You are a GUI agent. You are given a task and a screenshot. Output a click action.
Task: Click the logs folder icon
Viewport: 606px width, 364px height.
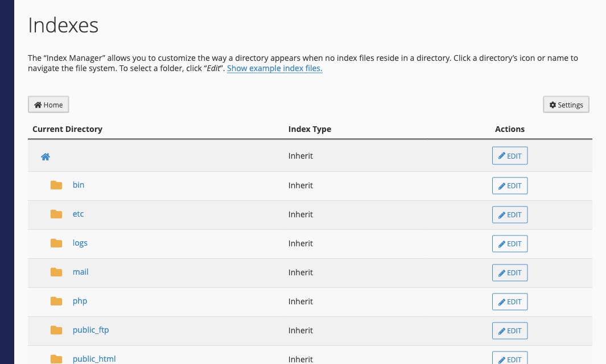[x=56, y=243]
